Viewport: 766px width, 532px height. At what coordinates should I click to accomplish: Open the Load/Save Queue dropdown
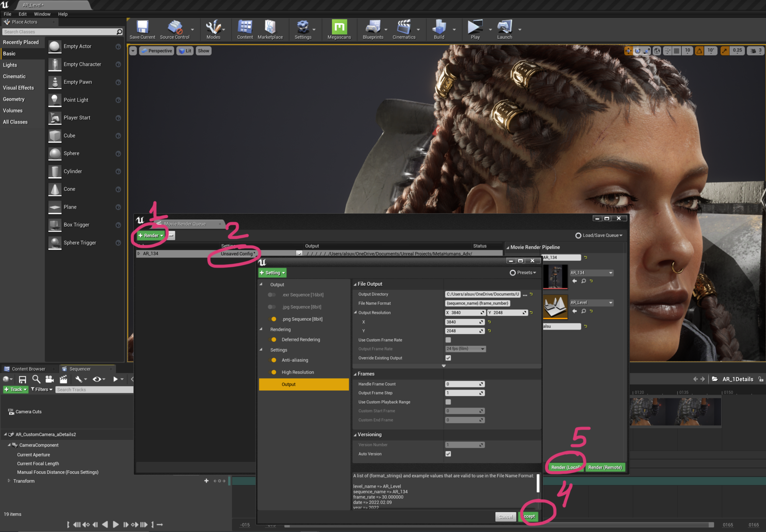point(599,235)
